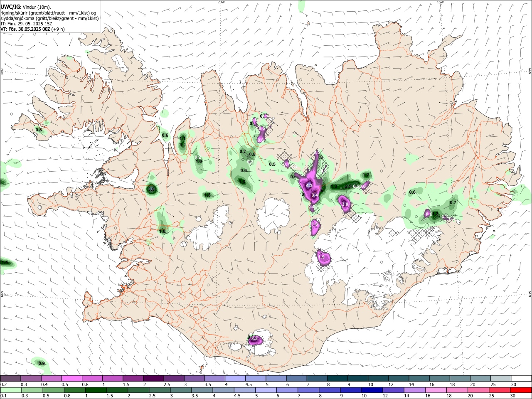The image size is (532, 399).
Task: Click the 0.8 rain label in the Westfjords
Action: pos(39,130)
